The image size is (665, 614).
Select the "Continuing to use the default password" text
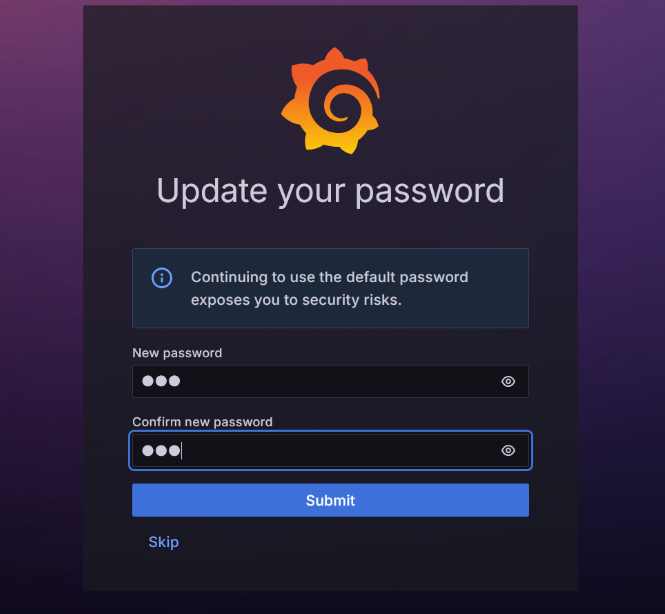(x=330, y=277)
